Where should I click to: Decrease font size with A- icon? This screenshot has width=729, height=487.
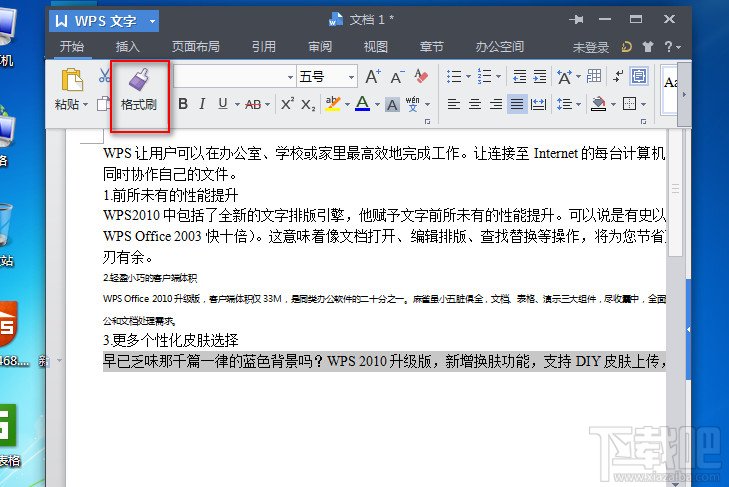[397, 77]
